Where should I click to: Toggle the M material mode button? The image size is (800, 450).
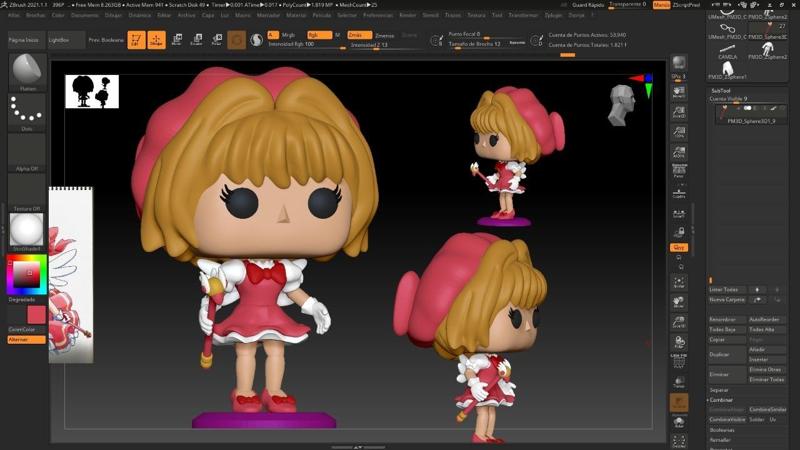pos(337,35)
